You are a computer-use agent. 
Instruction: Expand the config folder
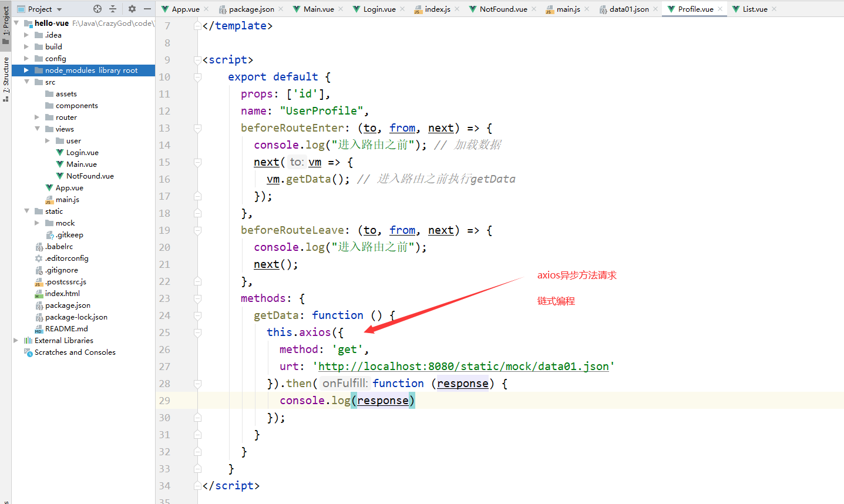pos(26,58)
